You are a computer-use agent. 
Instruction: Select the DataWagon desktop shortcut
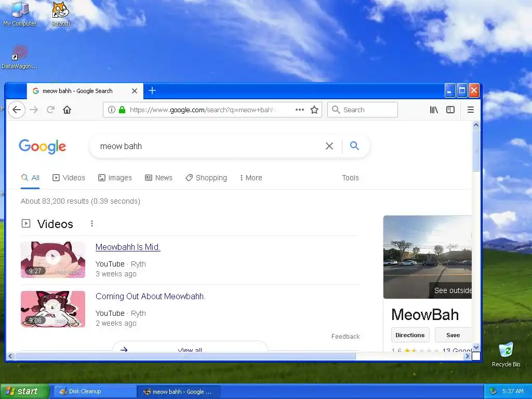19,57
